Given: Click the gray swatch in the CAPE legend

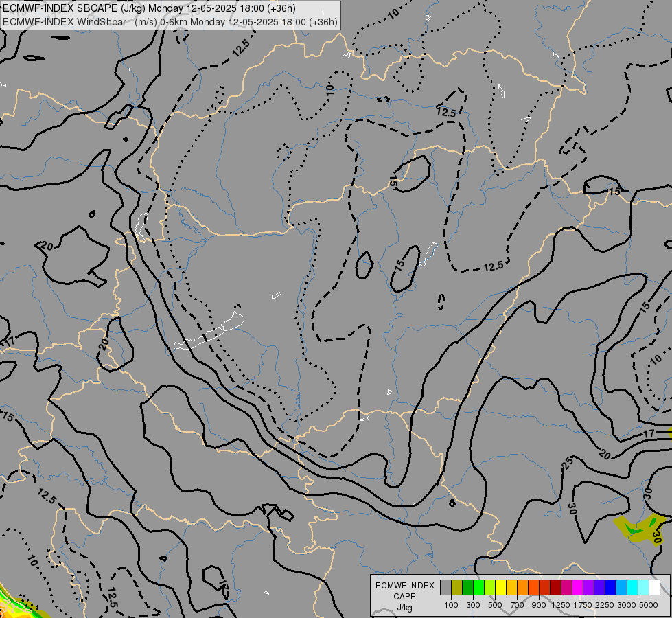Looking at the screenshot, I should (445, 588).
